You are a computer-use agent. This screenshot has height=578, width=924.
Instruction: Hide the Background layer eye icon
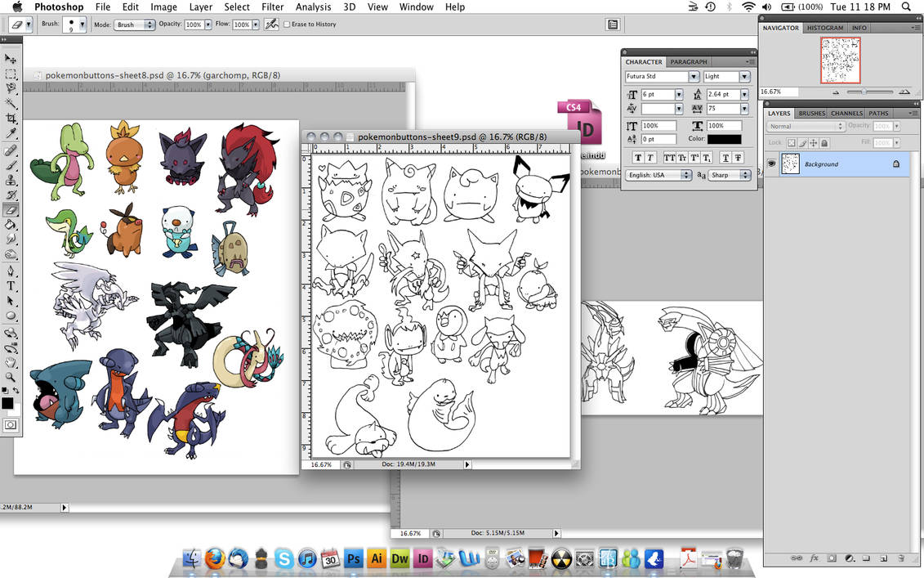(771, 164)
